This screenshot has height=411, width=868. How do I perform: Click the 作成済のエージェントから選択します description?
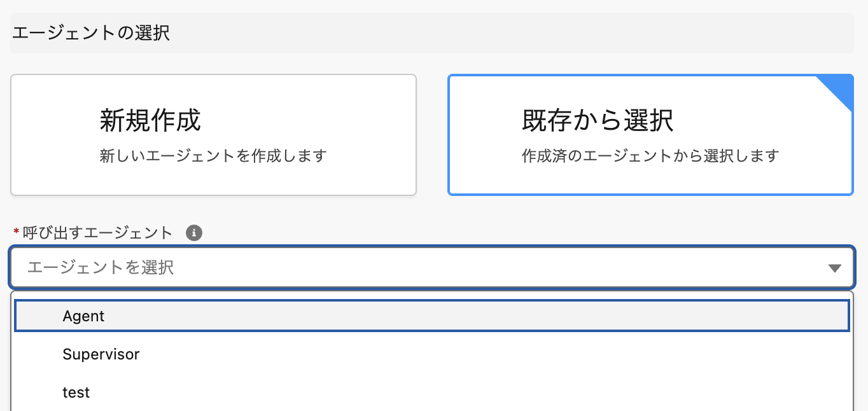pos(650,155)
